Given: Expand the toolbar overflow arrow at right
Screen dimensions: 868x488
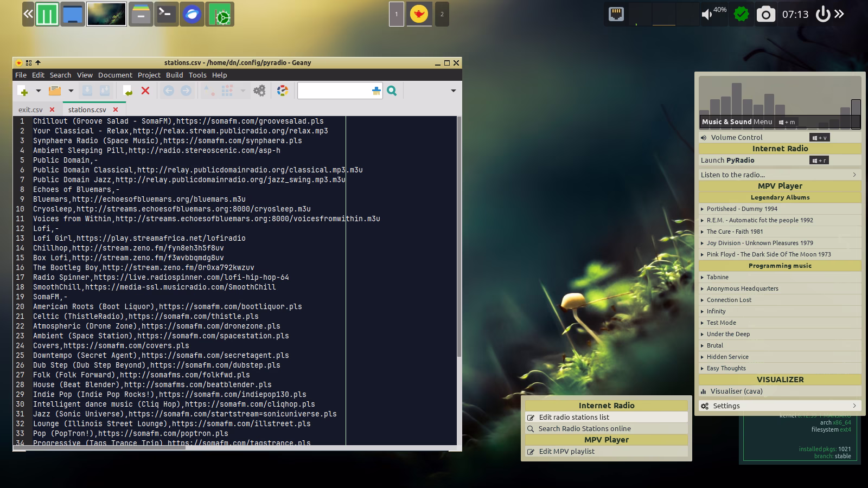Looking at the screenshot, I should click(x=453, y=91).
